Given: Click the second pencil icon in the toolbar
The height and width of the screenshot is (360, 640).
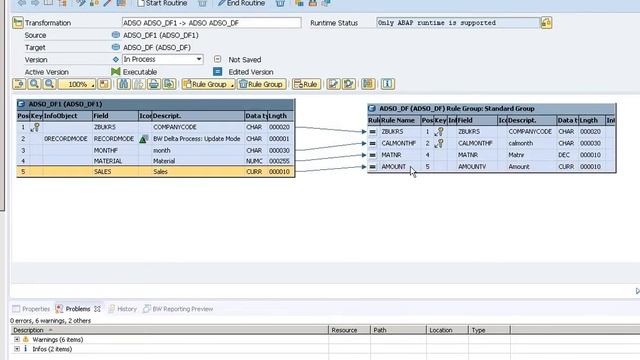Looking at the screenshot, I should click(349, 84).
